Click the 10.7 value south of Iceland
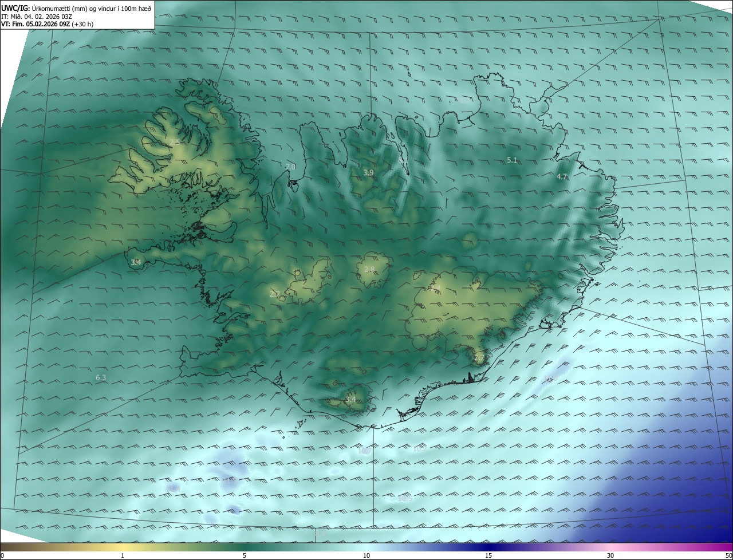Screen dimensions: 733x560 pyautogui.click(x=365, y=451)
